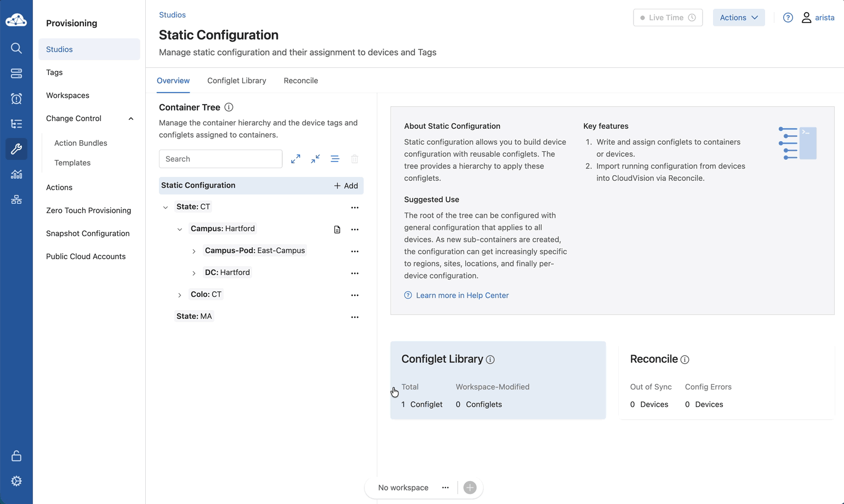Switch to the Configlet Library tab
This screenshot has width=844, height=504.
tap(237, 81)
